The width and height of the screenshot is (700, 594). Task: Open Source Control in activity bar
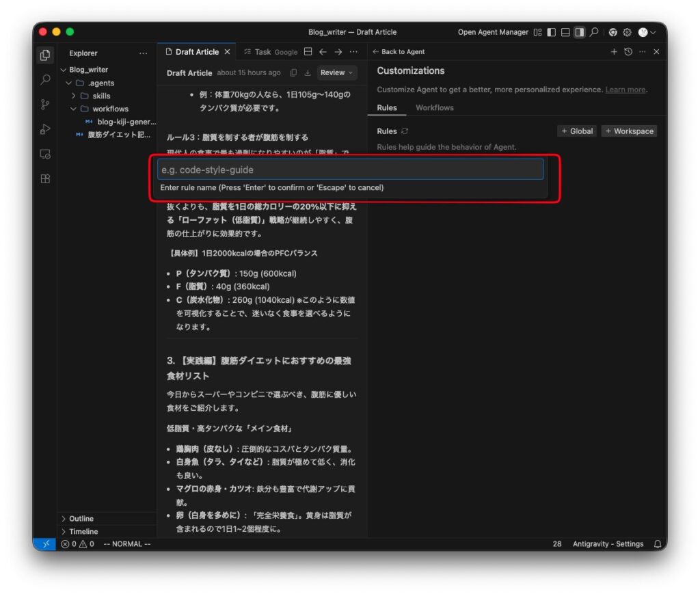[x=45, y=105]
